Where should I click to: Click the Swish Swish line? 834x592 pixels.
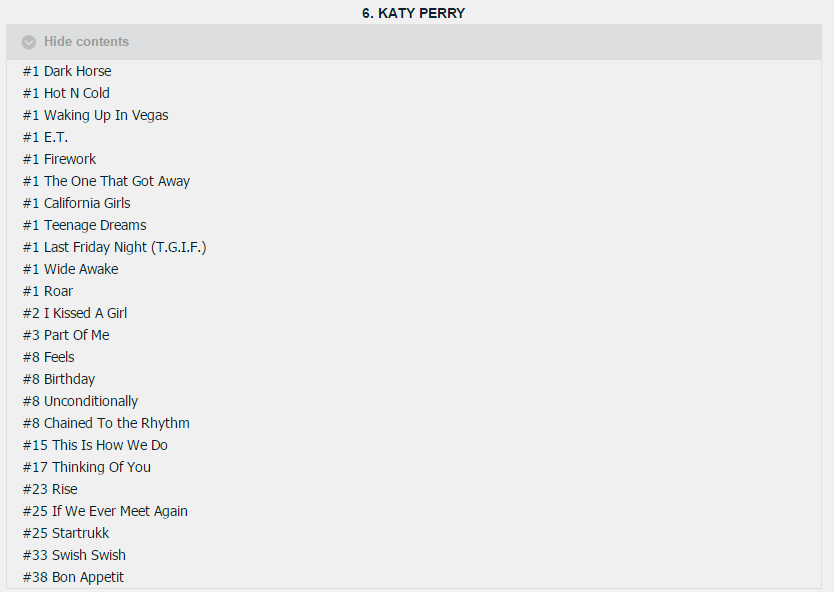point(74,555)
